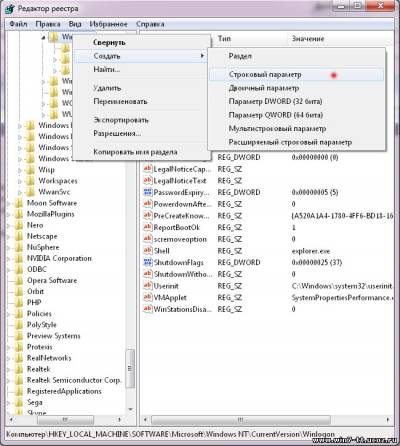Expand the WwanSvc tree node
The height and width of the screenshot is (446, 400).
[x=20, y=192]
